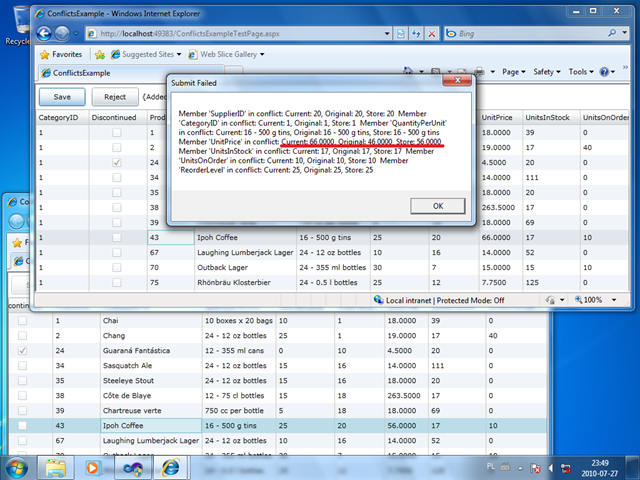Uncheck Discontinued checkbox for product 24
The height and width of the screenshot is (480, 640).
[x=117, y=162]
